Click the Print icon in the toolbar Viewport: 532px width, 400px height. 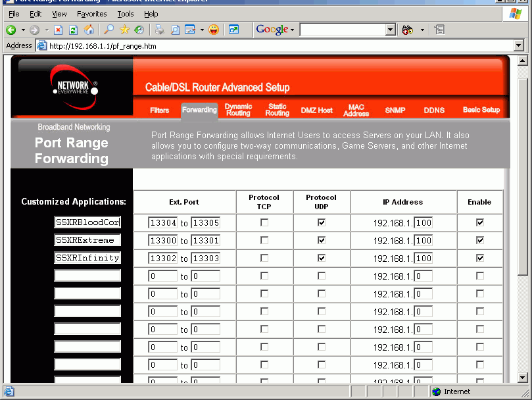click(x=159, y=30)
